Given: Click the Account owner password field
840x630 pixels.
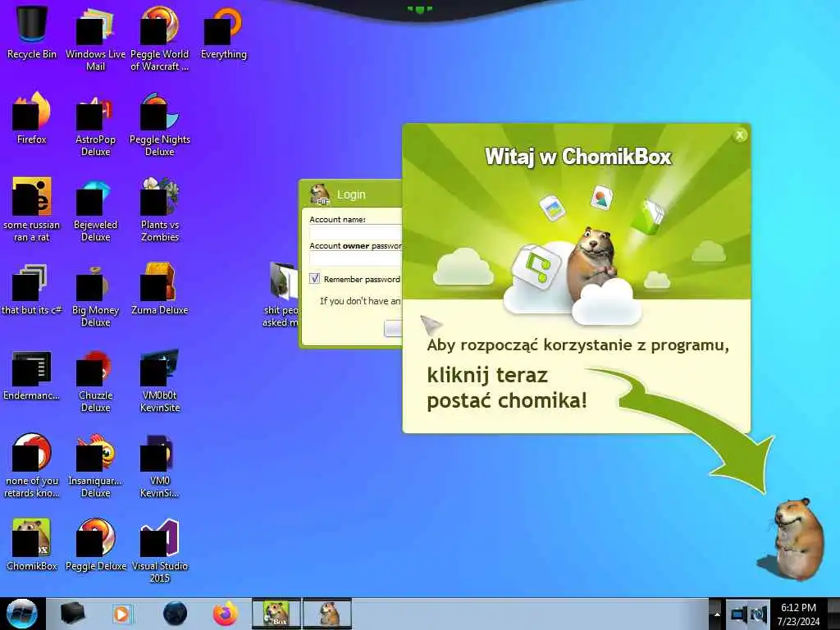Looking at the screenshot, I should [x=356, y=258].
